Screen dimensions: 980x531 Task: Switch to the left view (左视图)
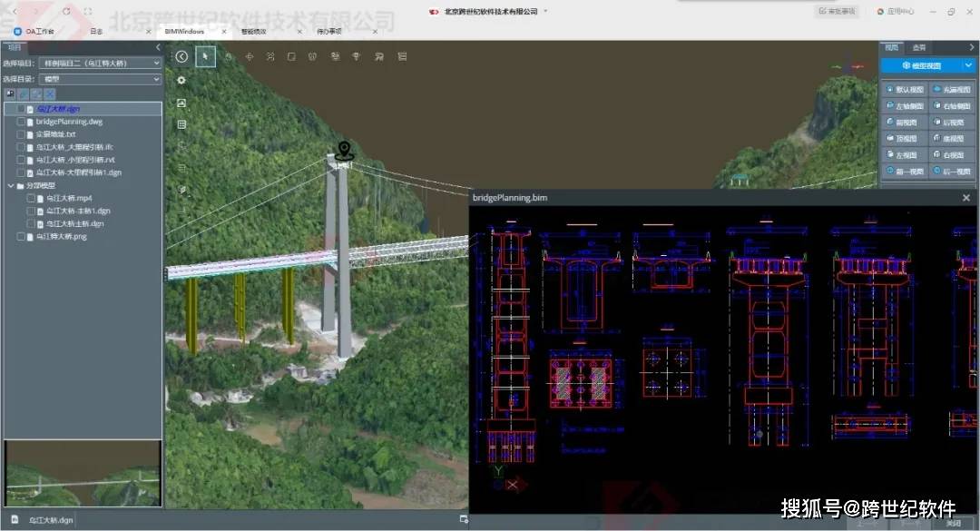pyautogui.click(x=905, y=154)
